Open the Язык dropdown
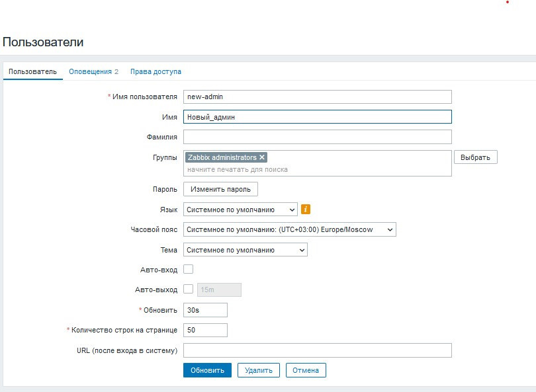Image resolution: width=536 pixels, height=392 pixels. coord(240,210)
